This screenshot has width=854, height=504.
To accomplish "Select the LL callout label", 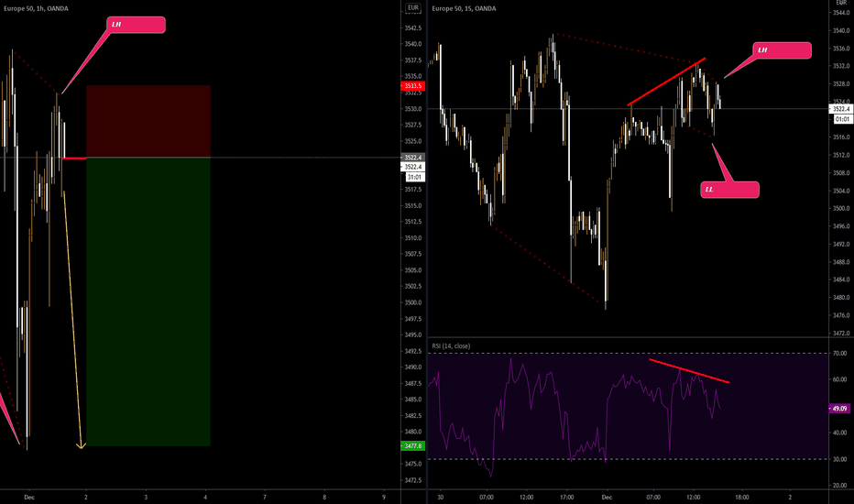I will click(x=729, y=190).
